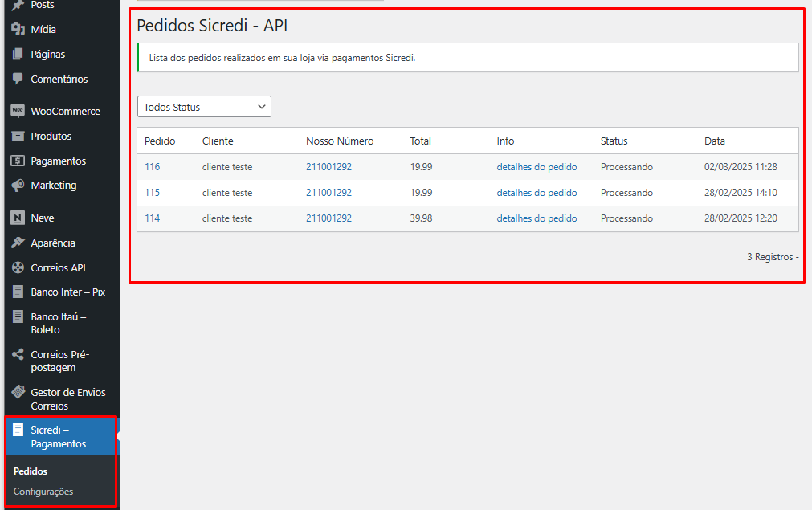Click the Pagamentos dollar icon
The image size is (812, 510).
18,161
